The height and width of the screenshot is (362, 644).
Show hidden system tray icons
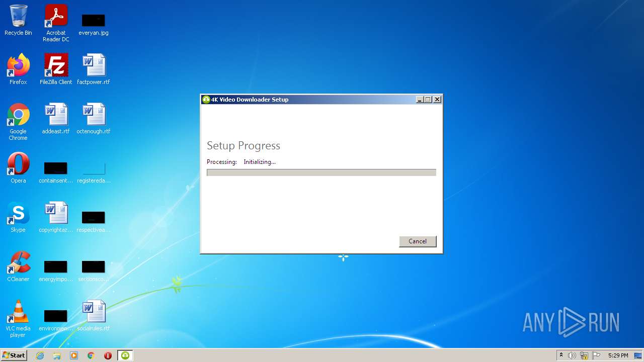click(561, 355)
